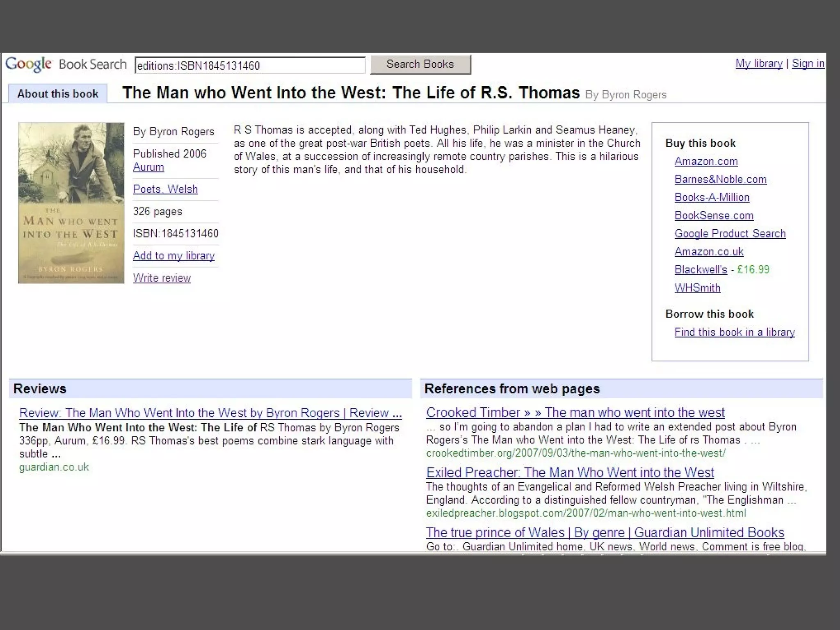Click the book cover thumbnail
840x630 pixels.
point(71,203)
